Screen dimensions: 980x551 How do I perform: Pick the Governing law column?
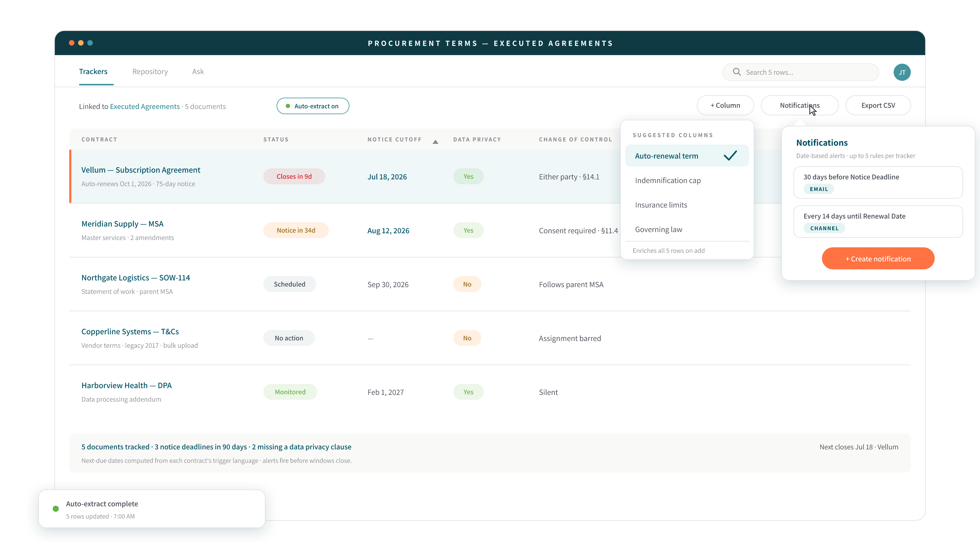click(687, 229)
